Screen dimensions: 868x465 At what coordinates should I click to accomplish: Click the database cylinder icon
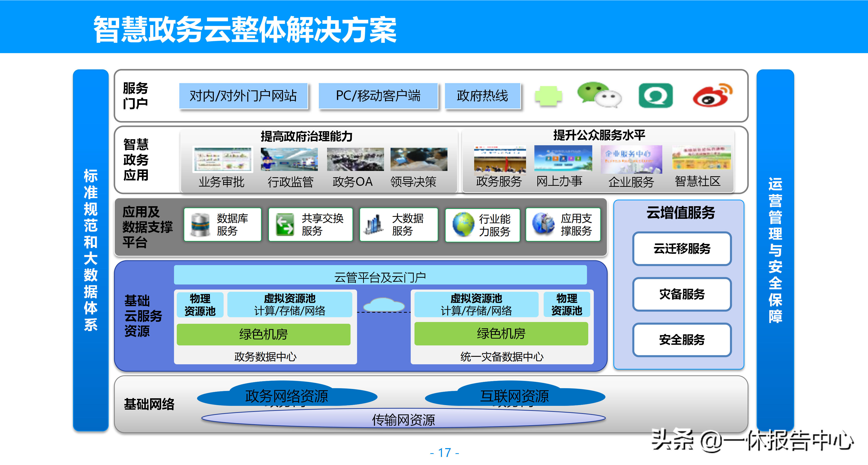point(200,225)
